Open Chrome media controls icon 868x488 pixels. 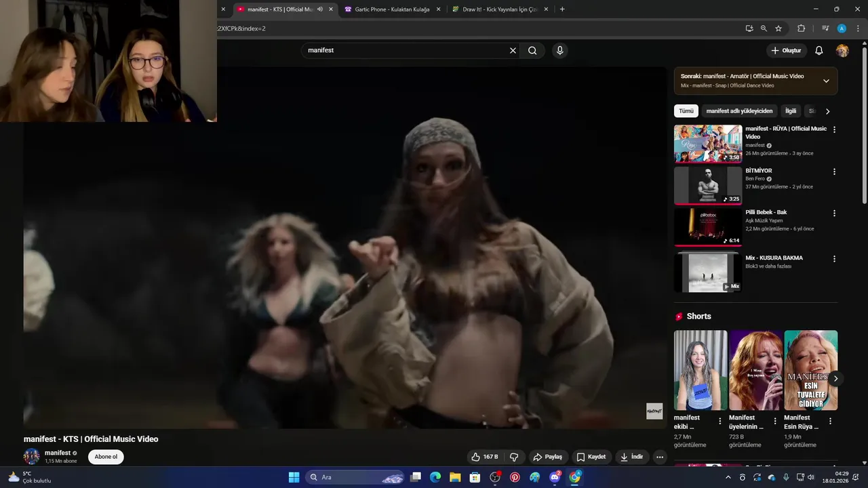pos(825,28)
